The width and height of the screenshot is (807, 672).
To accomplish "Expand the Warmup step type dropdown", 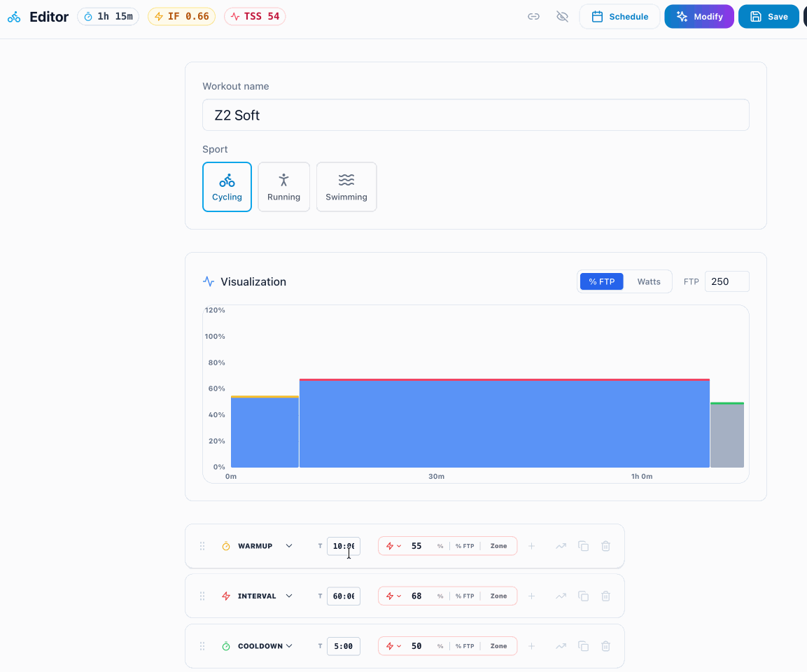I will coord(289,546).
